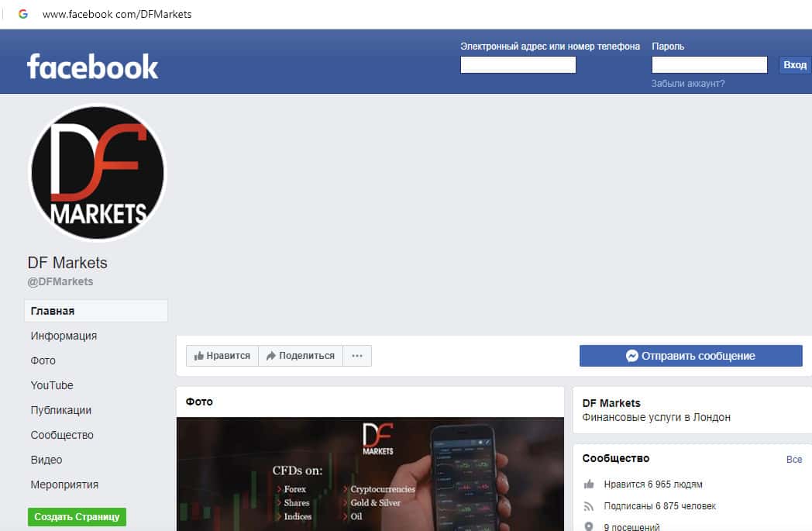Click the email or phone input field

pyautogui.click(x=518, y=65)
